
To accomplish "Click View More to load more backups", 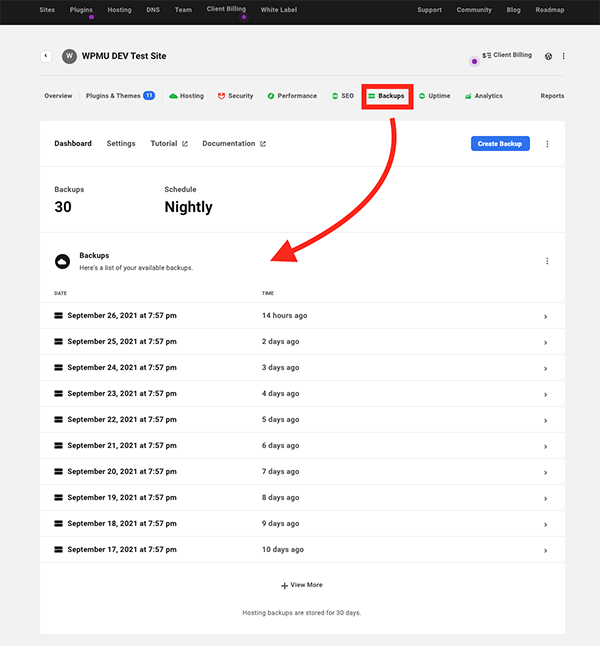I will click(302, 585).
